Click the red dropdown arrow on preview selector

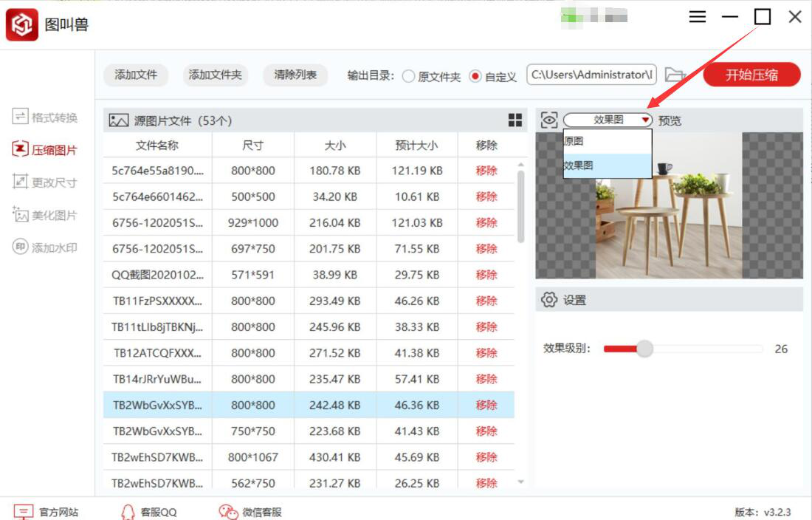click(x=644, y=120)
